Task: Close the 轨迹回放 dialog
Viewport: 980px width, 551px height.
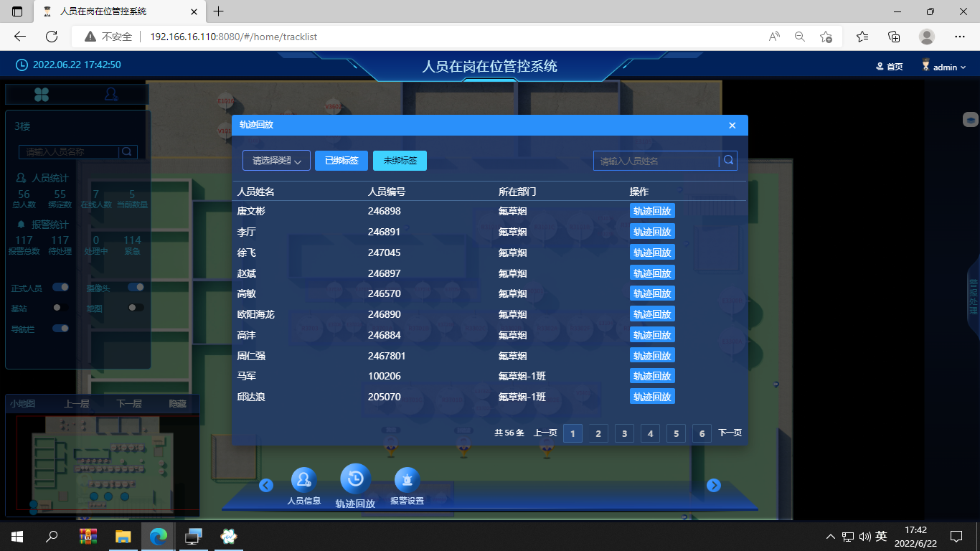Action: pyautogui.click(x=732, y=126)
